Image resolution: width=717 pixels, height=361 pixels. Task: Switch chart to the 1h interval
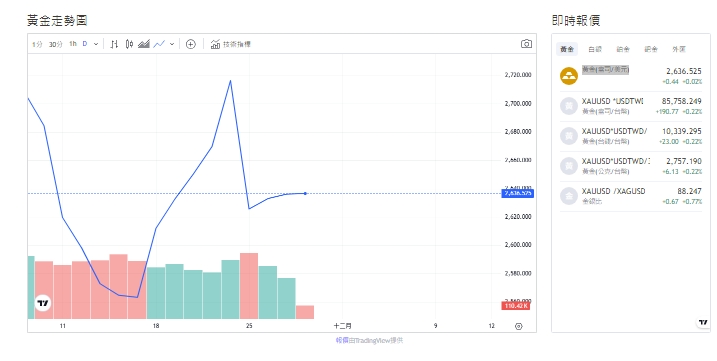(73, 44)
